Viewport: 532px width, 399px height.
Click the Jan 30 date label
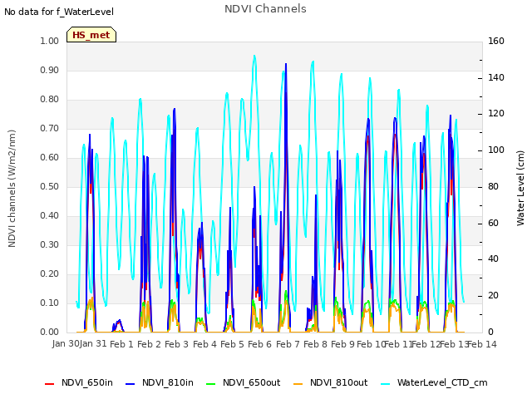tap(65, 343)
